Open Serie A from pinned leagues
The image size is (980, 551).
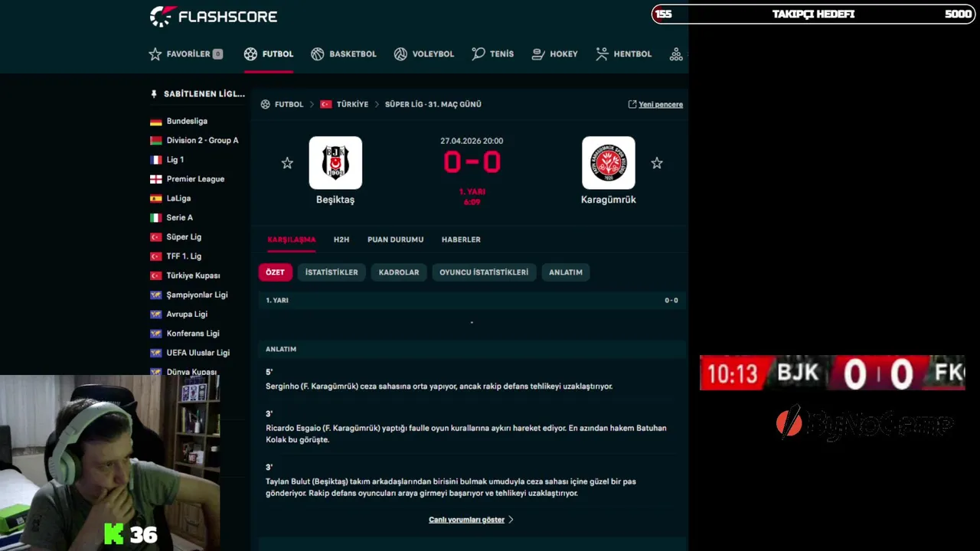pyautogui.click(x=171, y=217)
